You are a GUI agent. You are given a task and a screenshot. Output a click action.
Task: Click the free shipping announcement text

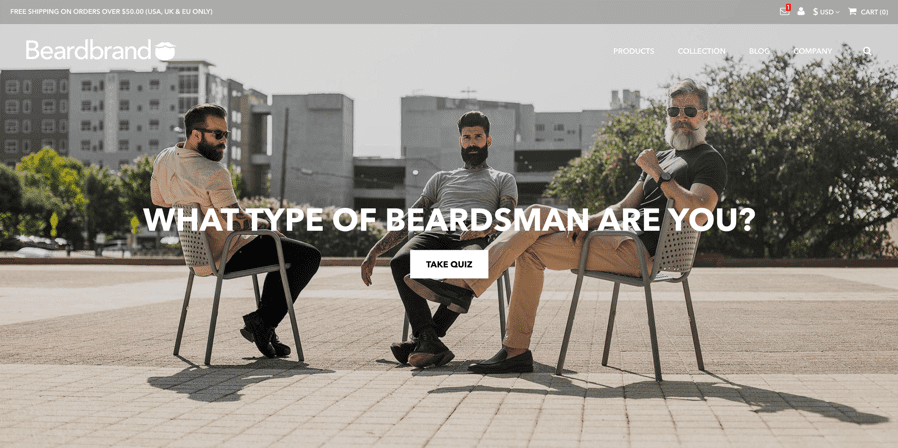[x=111, y=11]
